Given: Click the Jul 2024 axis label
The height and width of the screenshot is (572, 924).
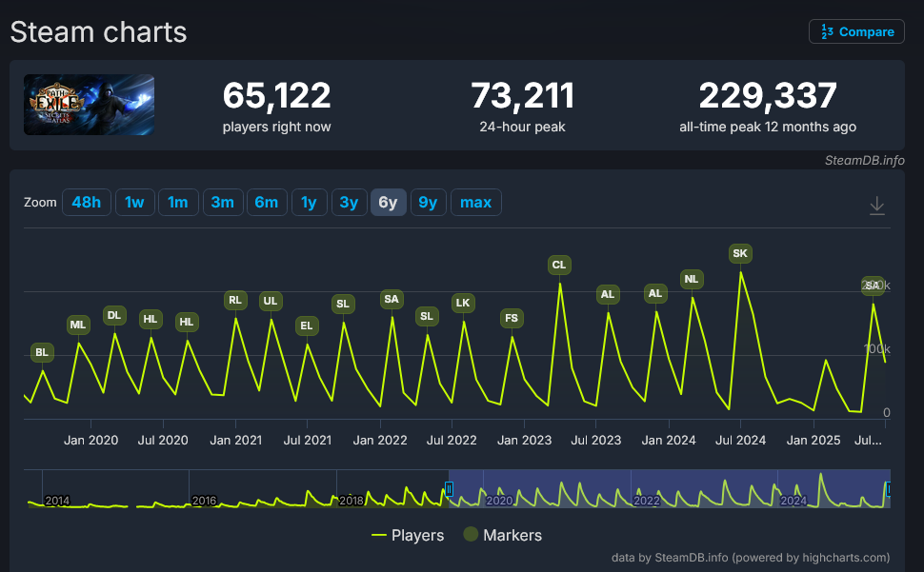Looking at the screenshot, I should pyautogui.click(x=741, y=440).
